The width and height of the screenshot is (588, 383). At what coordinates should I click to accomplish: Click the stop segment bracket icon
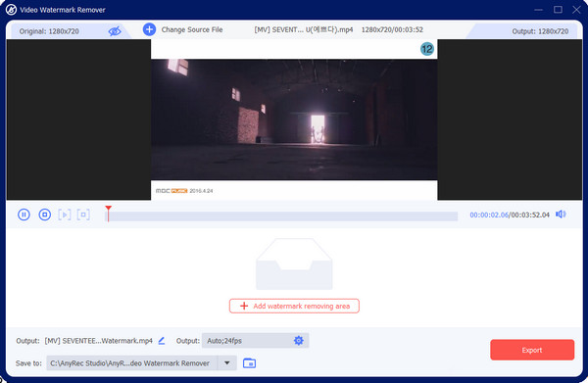point(83,215)
